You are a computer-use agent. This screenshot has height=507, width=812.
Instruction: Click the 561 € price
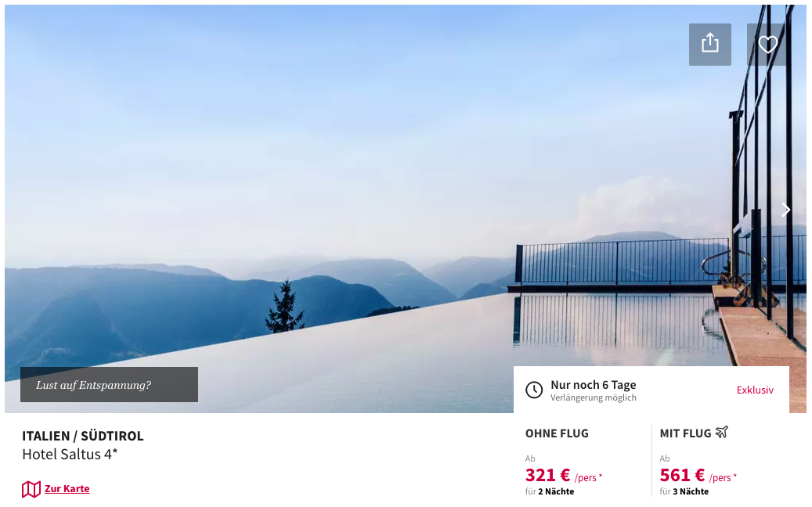pos(682,475)
